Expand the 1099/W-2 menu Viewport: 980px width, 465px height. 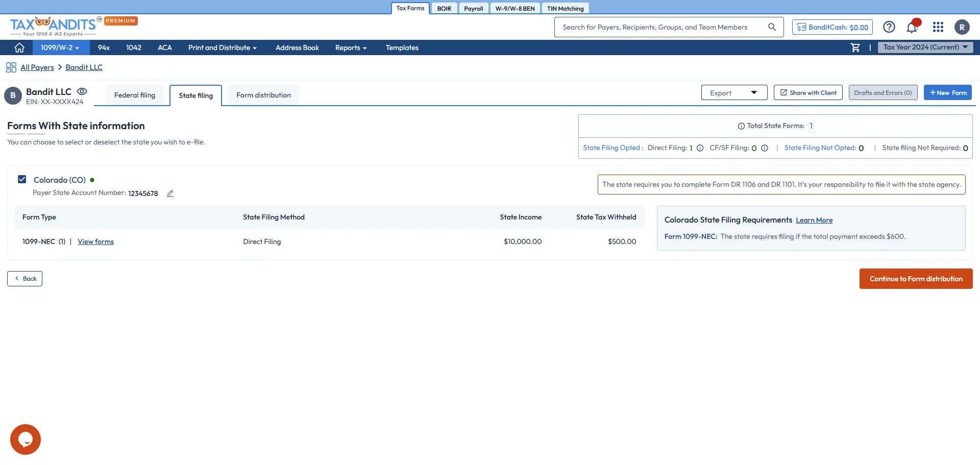[60, 47]
